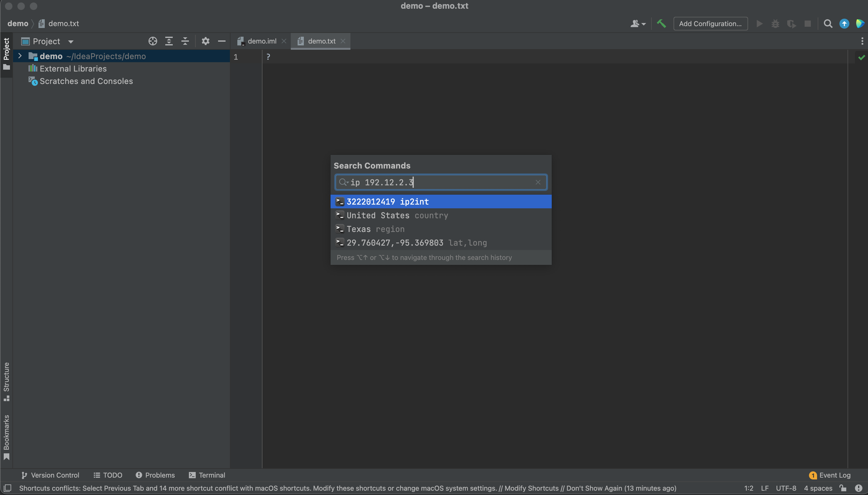Toggle the read-only lock icon
The height and width of the screenshot is (495, 868).
click(x=843, y=488)
